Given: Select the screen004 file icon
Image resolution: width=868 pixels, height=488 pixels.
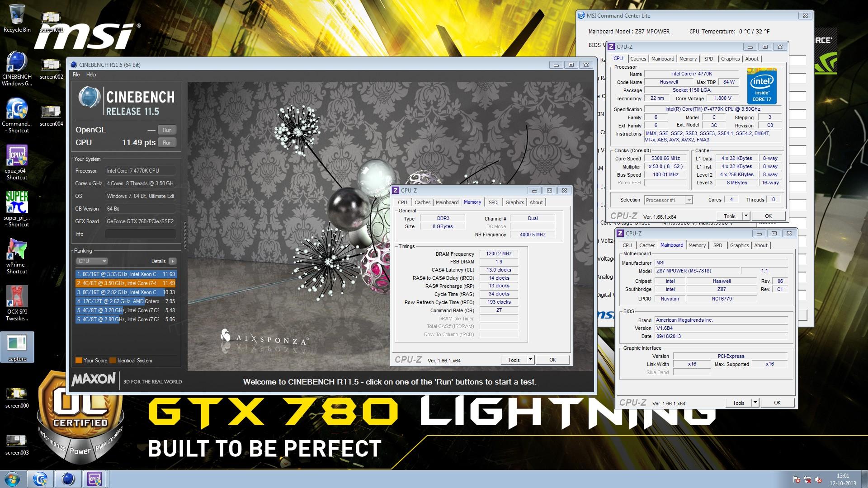Looking at the screenshot, I should (x=51, y=116).
